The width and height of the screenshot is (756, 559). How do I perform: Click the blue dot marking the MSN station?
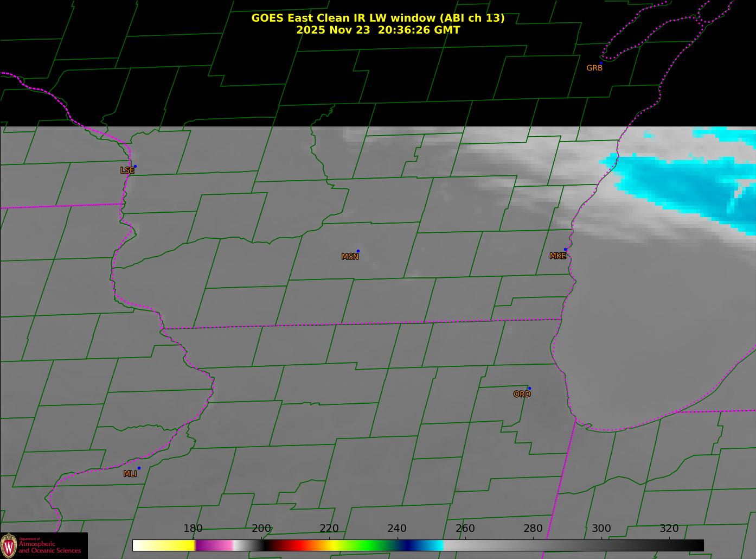358,251
